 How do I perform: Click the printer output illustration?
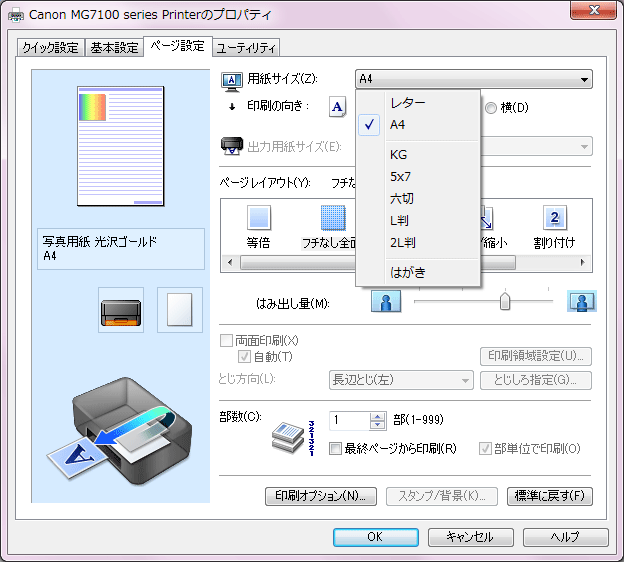tap(120, 431)
